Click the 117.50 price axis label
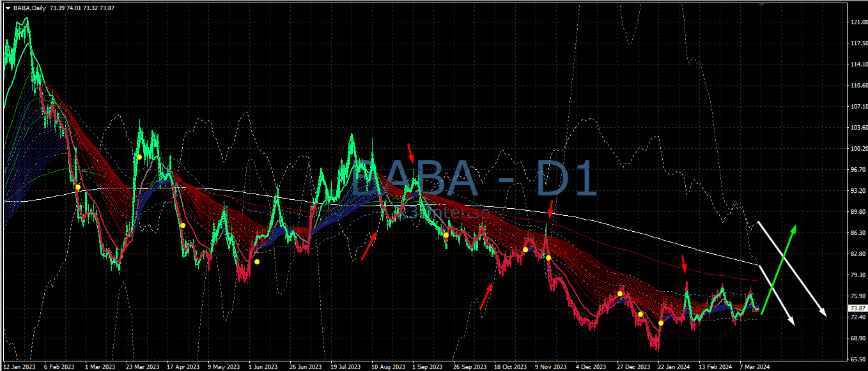The width and height of the screenshot is (868, 371). pyautogui.click(x=858, y=43)
